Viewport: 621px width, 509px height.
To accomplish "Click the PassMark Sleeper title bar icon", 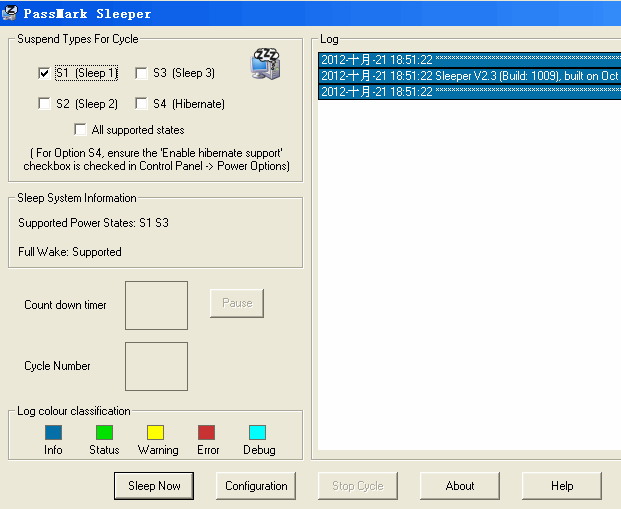I will (x=10, y=13).
